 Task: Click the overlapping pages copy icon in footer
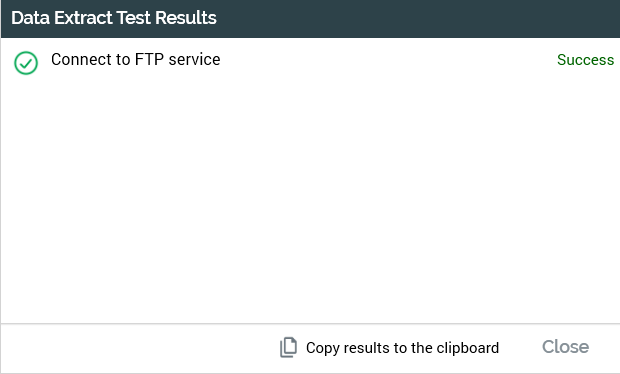289,348
